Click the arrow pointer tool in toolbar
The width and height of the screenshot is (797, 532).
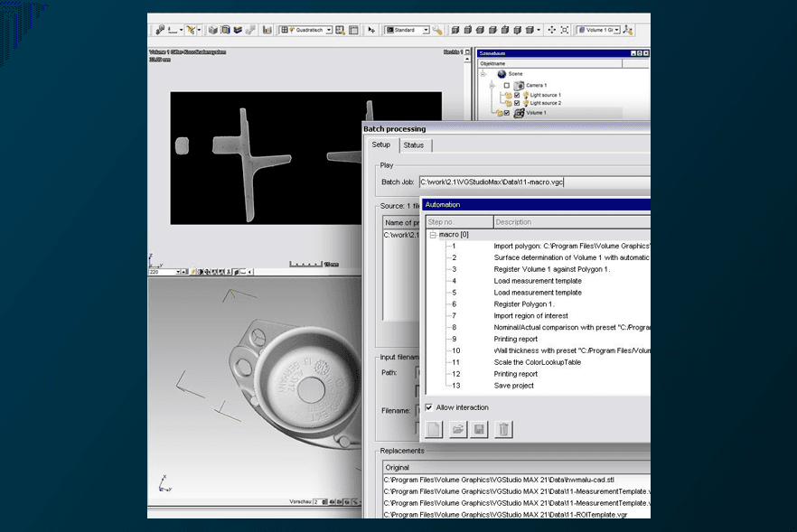click(x=371, y=30)
